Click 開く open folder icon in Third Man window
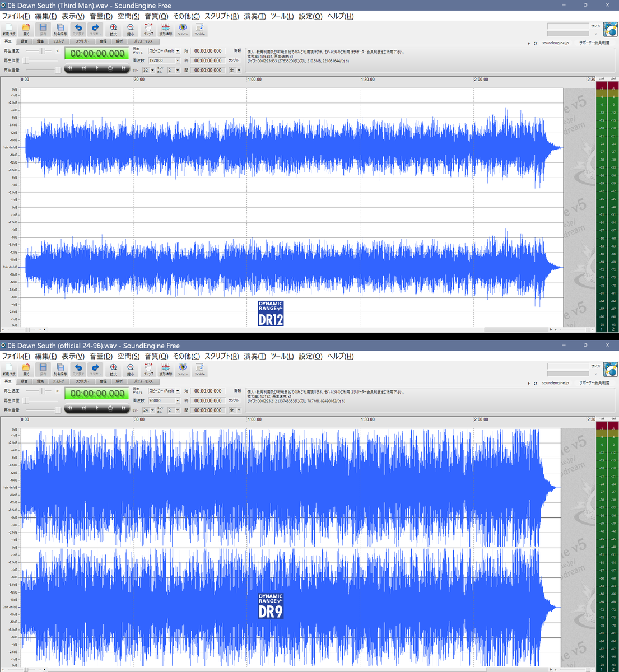This screenshot has width=619, height=672. tap(26, 29)
